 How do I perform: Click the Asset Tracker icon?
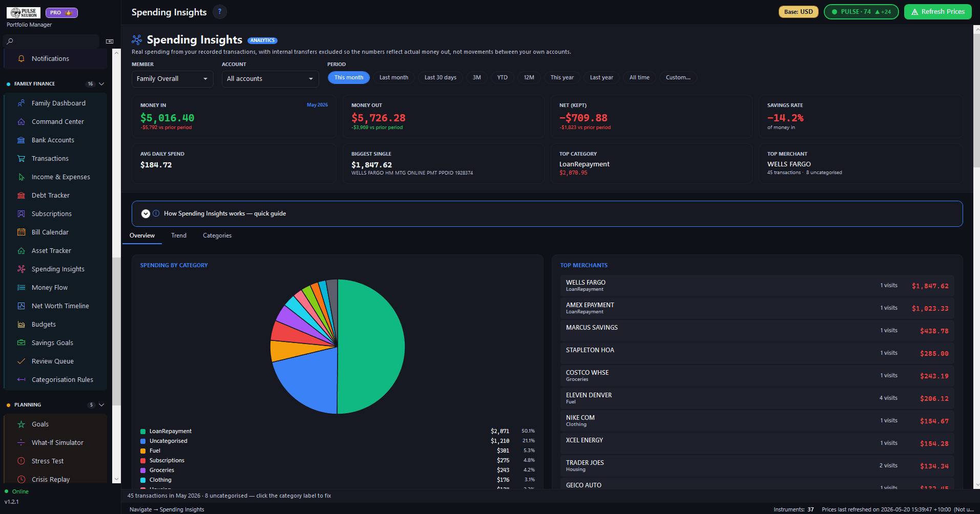coord(21,250)
